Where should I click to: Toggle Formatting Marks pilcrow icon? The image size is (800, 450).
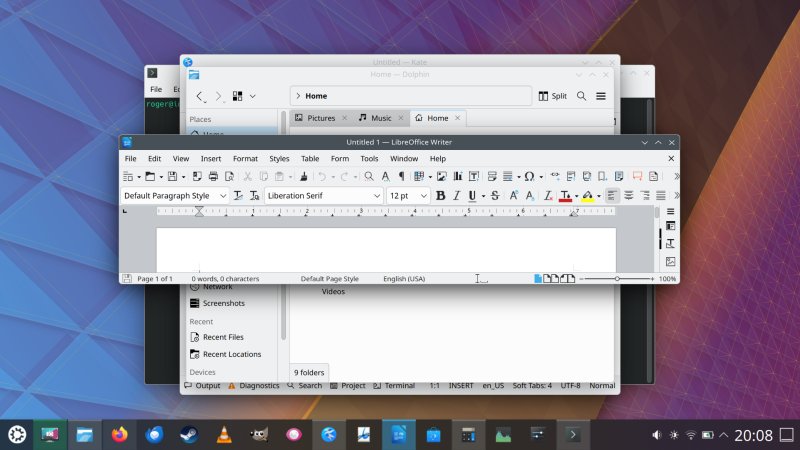[402, 177]
